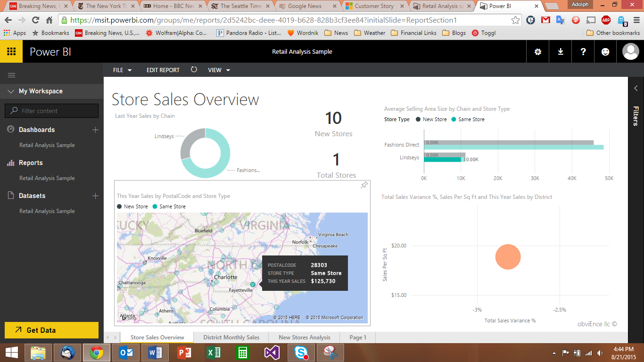Click the Gmail extension icon

point(545,20)
